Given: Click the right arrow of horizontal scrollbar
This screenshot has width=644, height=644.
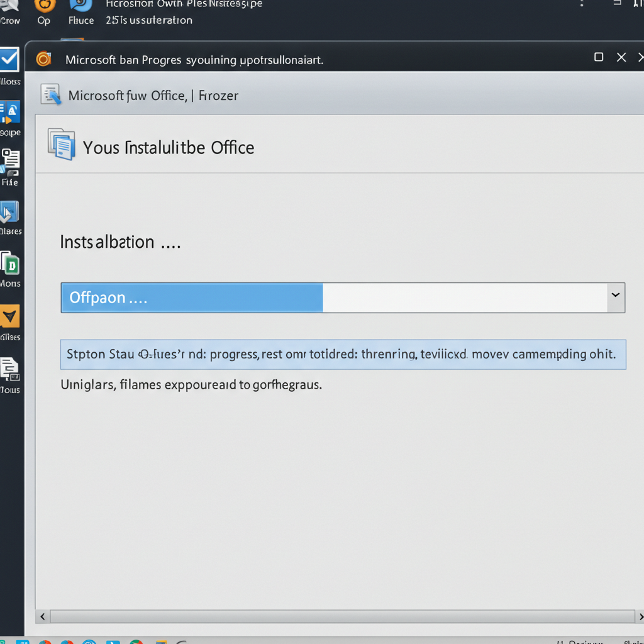Looking at the screenshot, I should (640, 616).
